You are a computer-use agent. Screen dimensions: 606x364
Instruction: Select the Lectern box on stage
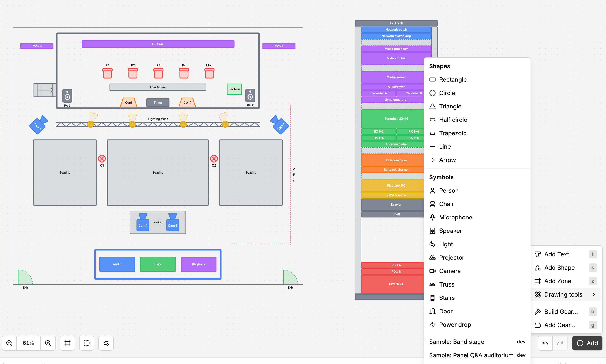pos(234,89)
